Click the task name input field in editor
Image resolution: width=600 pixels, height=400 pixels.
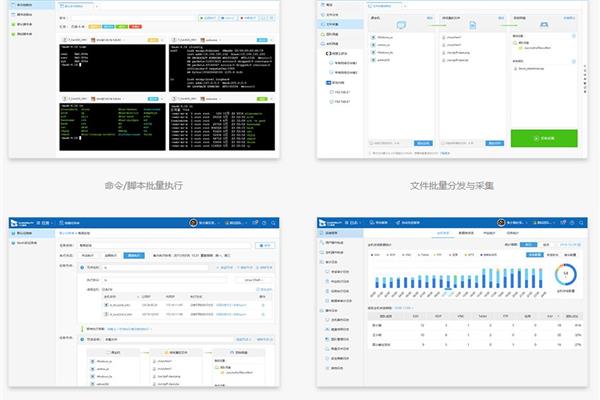point(165,245)
